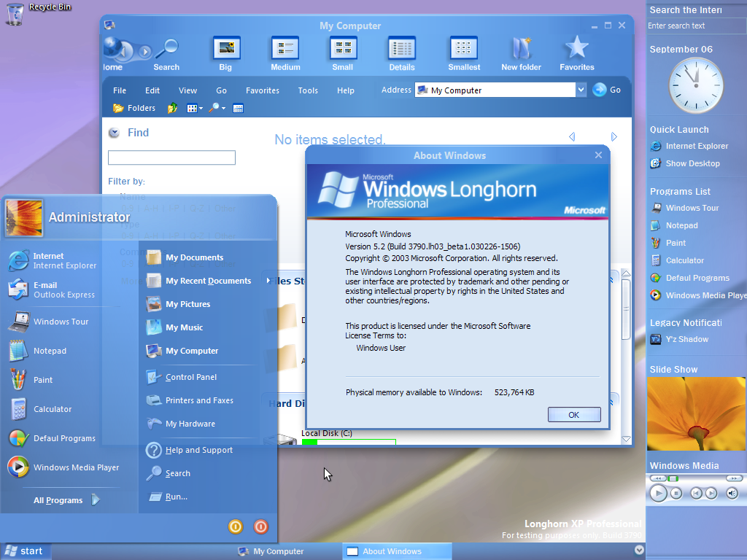Open the Go menu in My Computer
This screenshot has width=747, height=560.
(x=222, y=90)
